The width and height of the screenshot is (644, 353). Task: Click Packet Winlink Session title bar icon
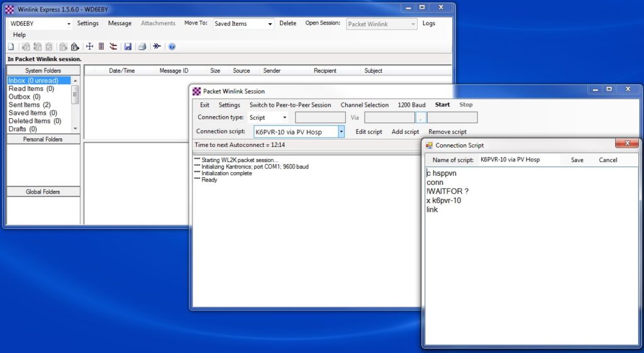pyautogui.click(x=197, y=91)
